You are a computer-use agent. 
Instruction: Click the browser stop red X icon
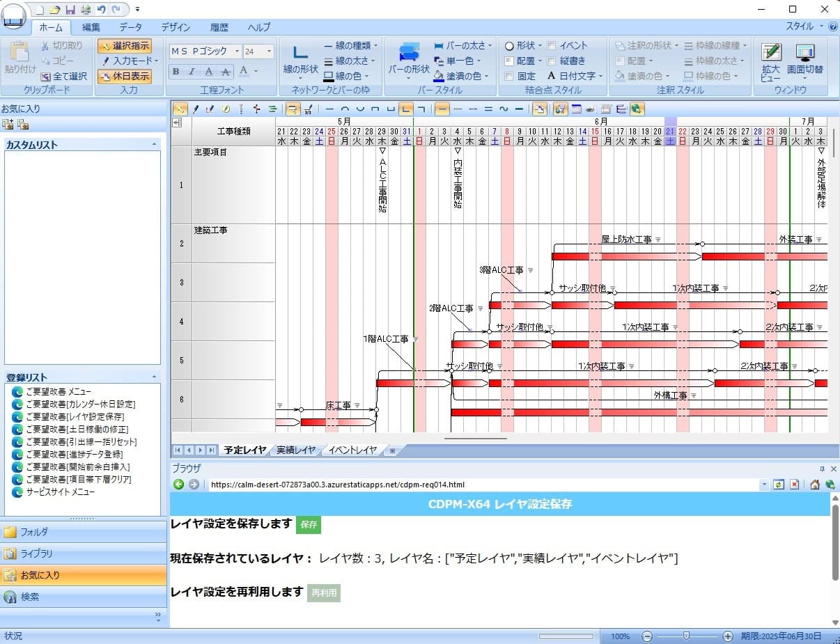794,485
